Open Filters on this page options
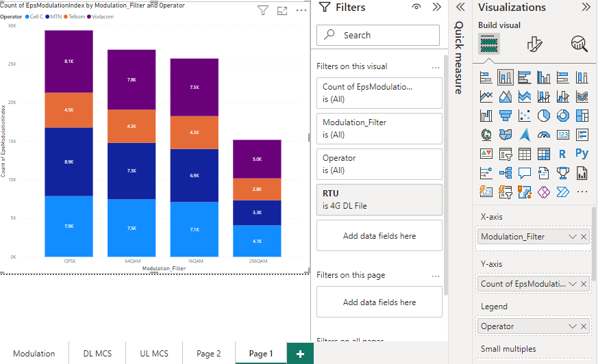Image resolution: width=598 pixels, height=364 pixels. 436,276
